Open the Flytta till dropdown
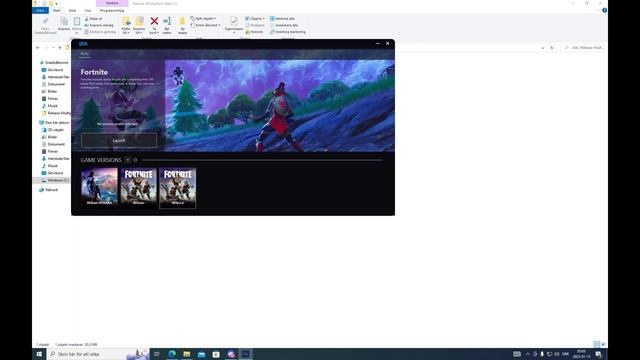The width and height of the screenshot is (640, 360). pos(126,25)
